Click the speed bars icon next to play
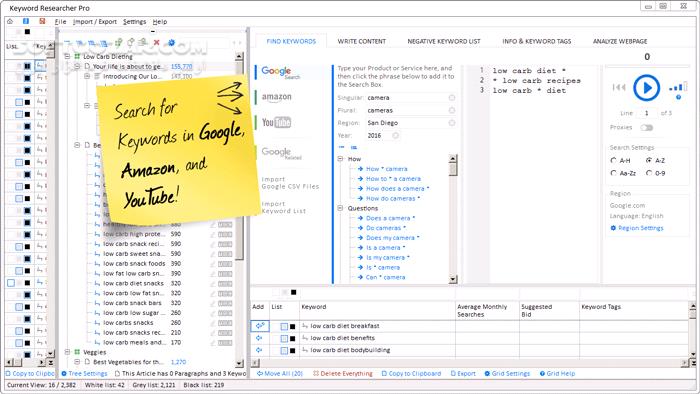Viewport: 700px width, 394px height. pyautogui.click(x=678, y=87)
